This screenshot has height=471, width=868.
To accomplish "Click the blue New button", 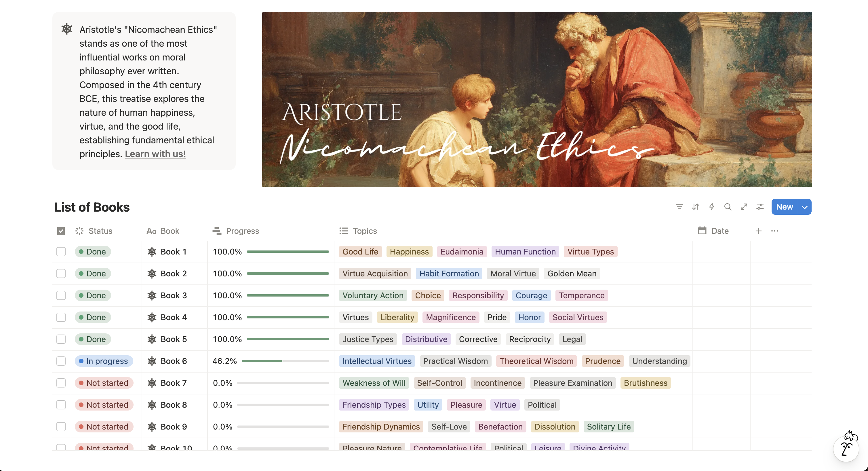I will [x=785, y=207].
